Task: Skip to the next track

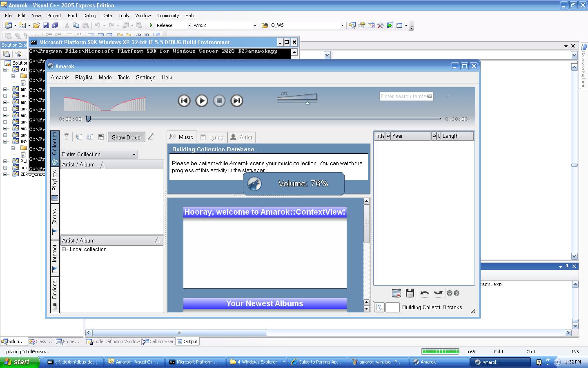Action: tap(237, 101)
